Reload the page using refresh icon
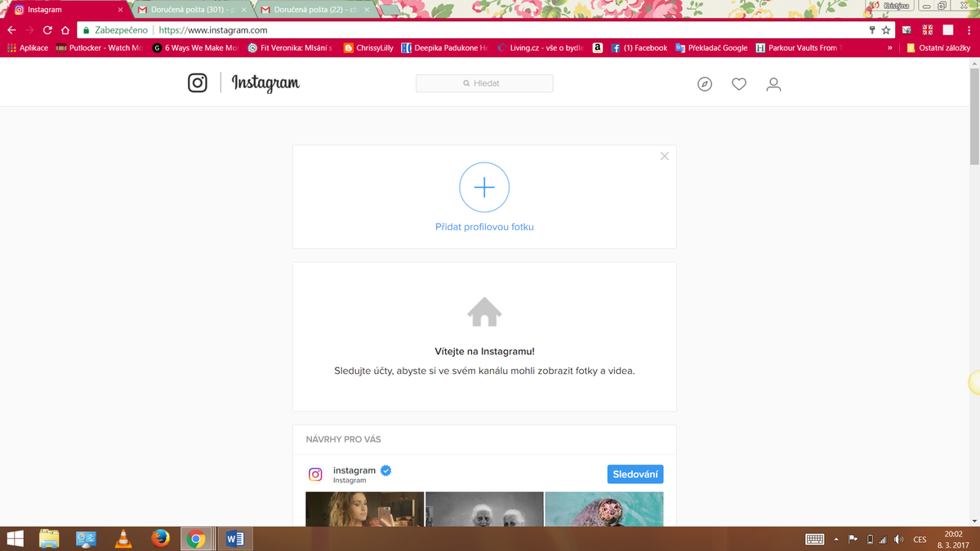The height and width of the screenshot is (551, 980). [x=47, y=30]
